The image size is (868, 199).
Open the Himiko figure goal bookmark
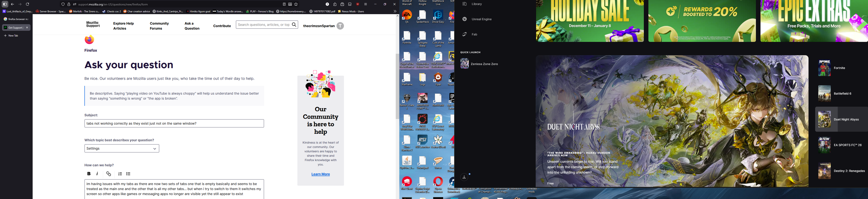[198, 11]
